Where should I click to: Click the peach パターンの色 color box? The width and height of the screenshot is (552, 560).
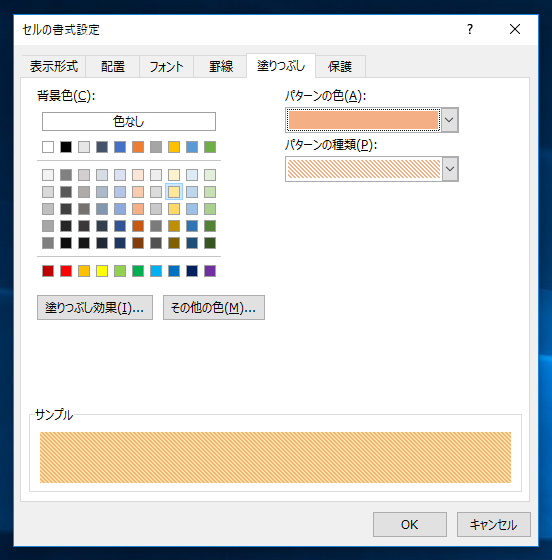[363, 120]
